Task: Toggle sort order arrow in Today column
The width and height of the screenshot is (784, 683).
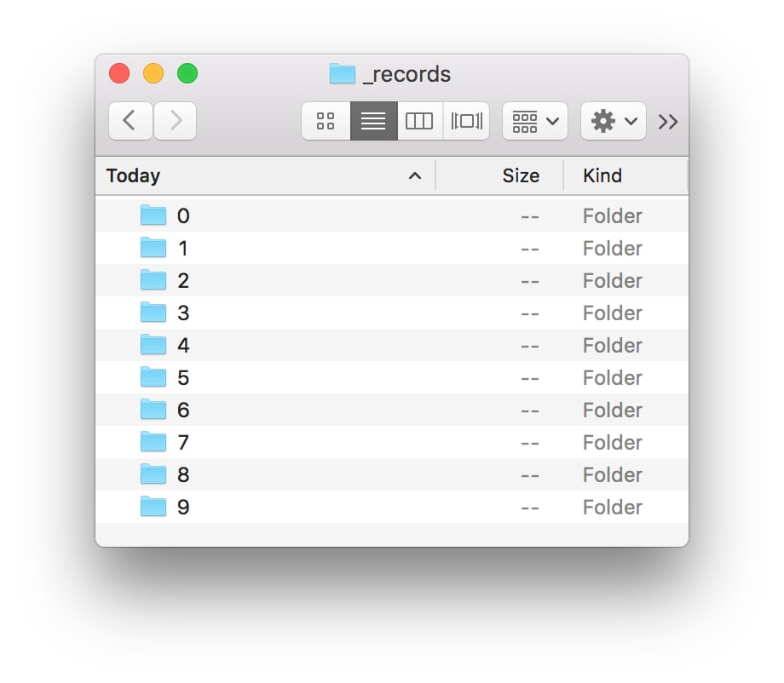Action: (x=414, y=176)
